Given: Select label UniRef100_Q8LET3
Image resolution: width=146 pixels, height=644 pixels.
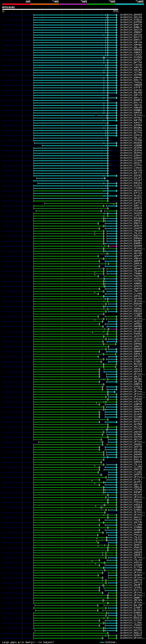Looking at the screenshot, I should click(131, 376).
